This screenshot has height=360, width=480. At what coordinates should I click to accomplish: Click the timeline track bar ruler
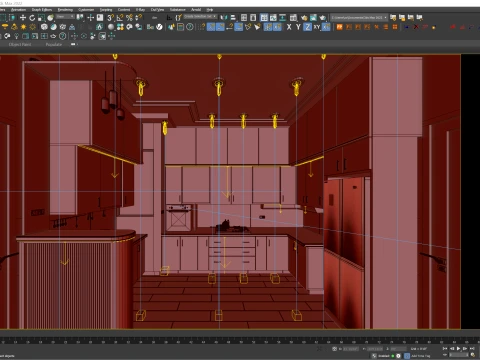click(x=240, y=341)
